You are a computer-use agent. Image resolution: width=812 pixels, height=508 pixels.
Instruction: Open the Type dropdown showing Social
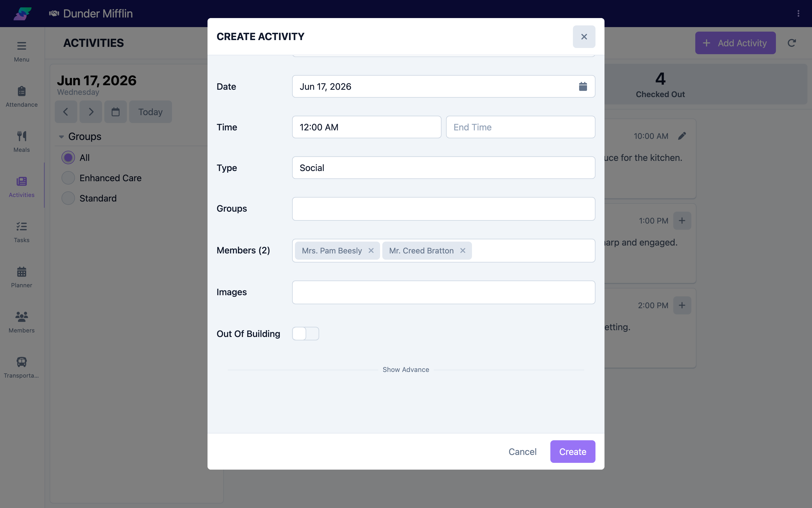point(443,168)
